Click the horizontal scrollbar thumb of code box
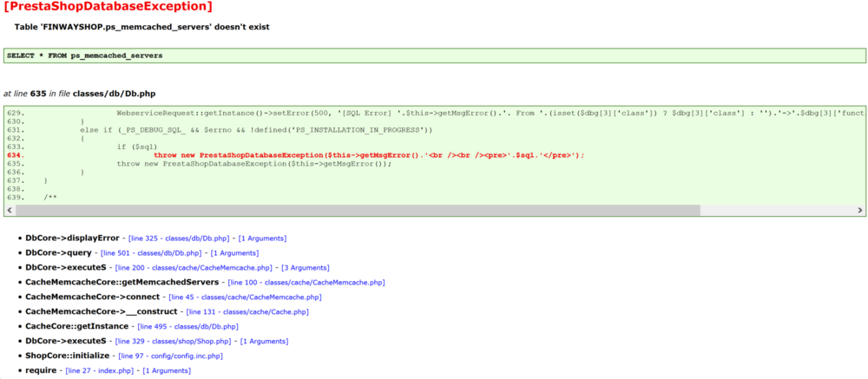Screen dimensions: 868x379 coord(358,210)
